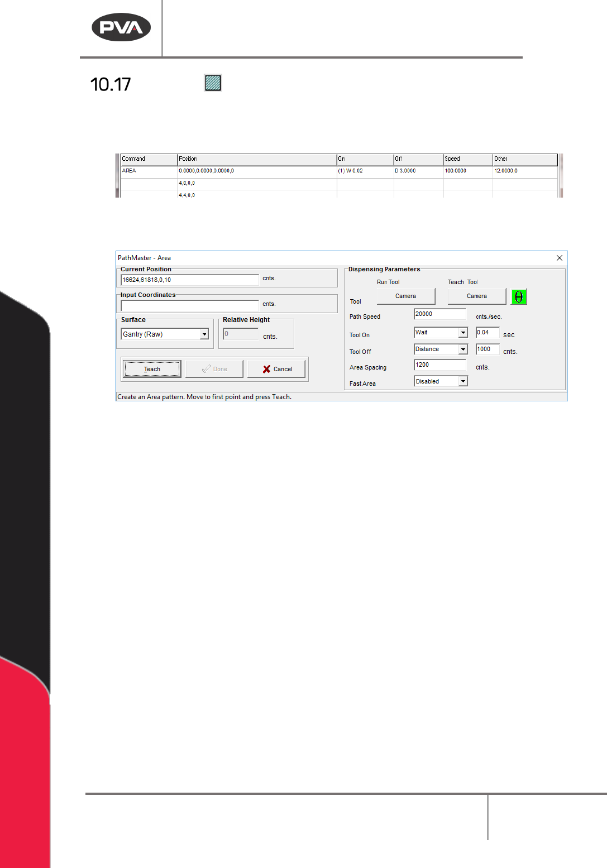Open the Fast Area Disabled dropdown
607x868 pixels.
(x=463, y=381)
